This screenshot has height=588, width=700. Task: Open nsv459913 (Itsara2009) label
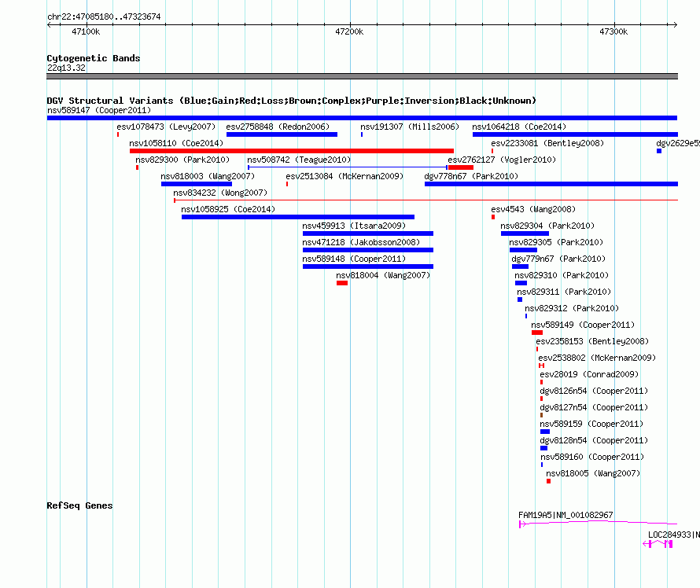354,226
